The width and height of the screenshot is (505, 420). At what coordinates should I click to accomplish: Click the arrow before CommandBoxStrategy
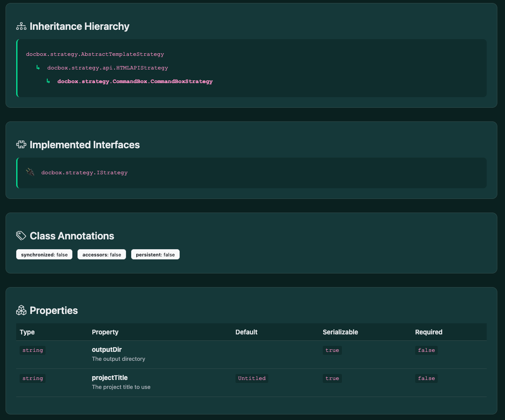tap(48, 81)
